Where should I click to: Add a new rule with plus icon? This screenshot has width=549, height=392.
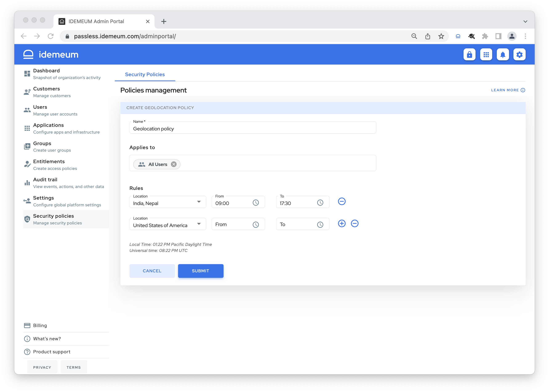coord(342,224)
